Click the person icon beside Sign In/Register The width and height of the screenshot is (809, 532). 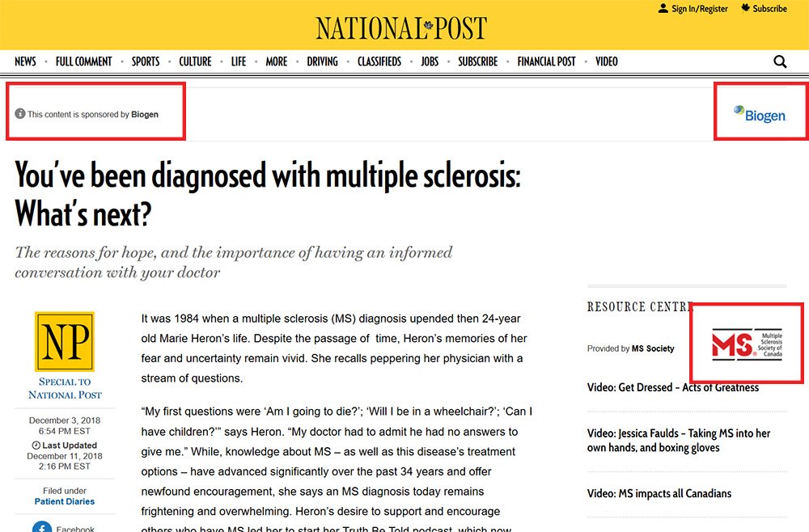click(x=663, y=8)
